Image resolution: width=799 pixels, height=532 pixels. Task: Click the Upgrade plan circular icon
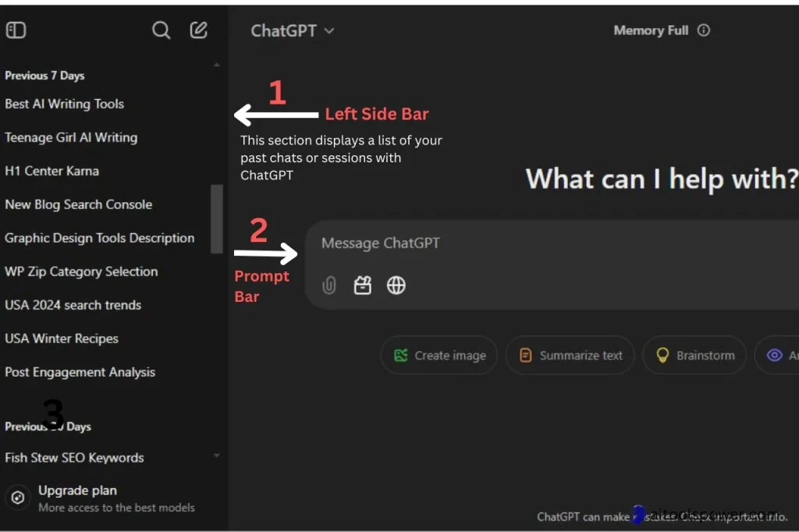tap(18, 498)
